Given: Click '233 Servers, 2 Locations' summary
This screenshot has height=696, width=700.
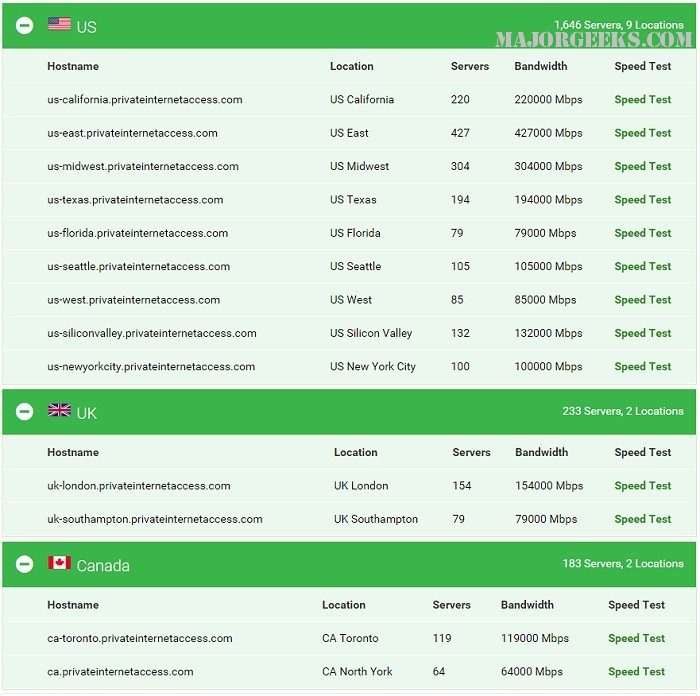Looking at the screenshot, I should coord(623,411).
